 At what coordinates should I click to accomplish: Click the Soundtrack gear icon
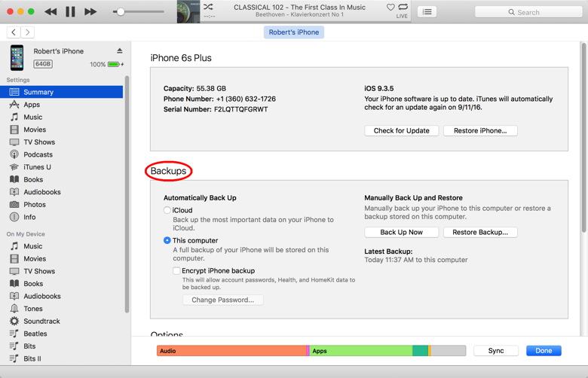point(14,321)
